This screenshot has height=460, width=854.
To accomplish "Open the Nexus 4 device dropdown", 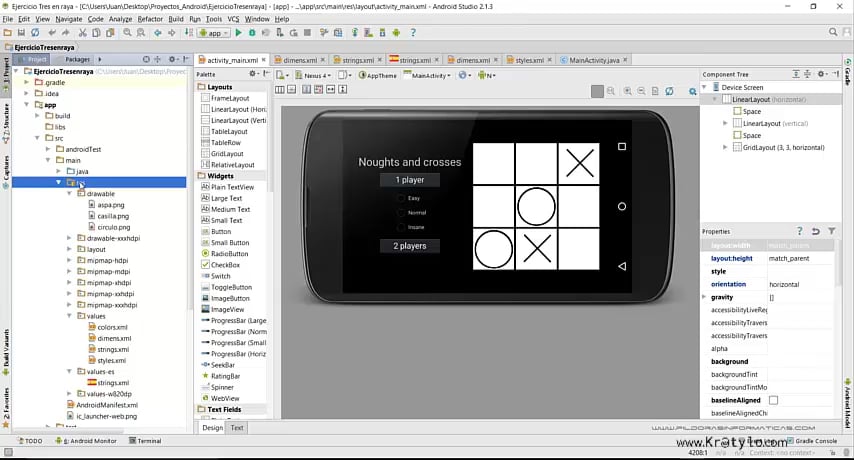I will [313, 76].
